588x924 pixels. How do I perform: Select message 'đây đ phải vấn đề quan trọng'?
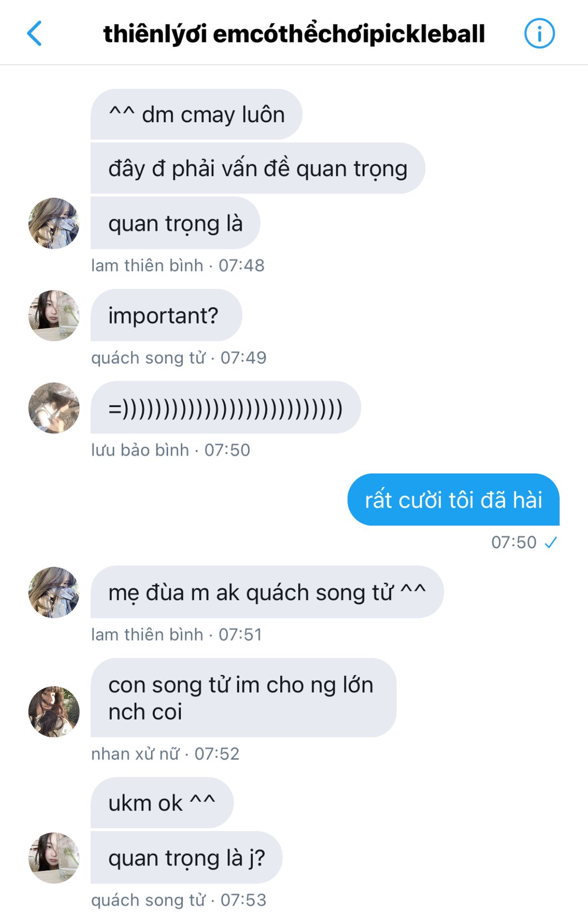[258, 168]
